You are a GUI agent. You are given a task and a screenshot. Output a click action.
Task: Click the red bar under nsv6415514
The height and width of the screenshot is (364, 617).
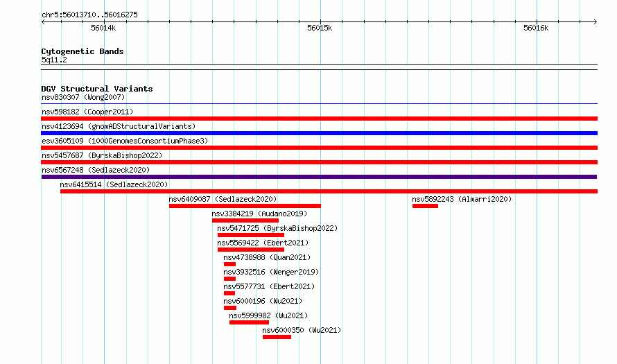(x=329, y=191)
